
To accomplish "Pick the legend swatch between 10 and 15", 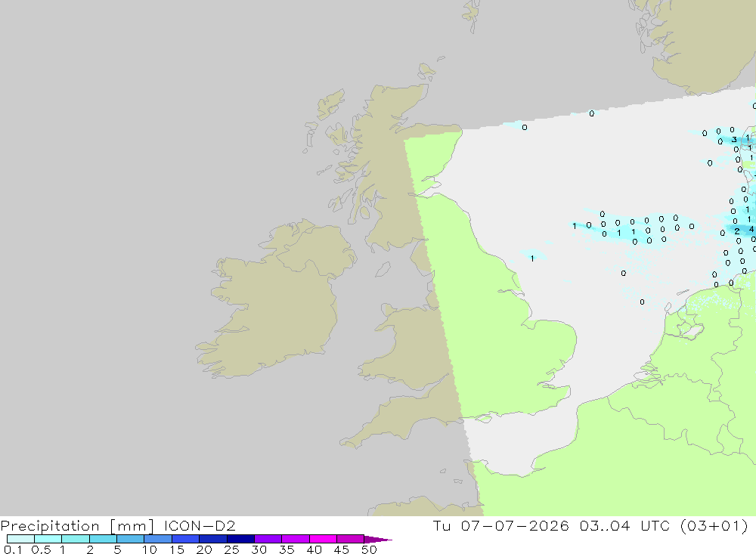I will point(158,539).
